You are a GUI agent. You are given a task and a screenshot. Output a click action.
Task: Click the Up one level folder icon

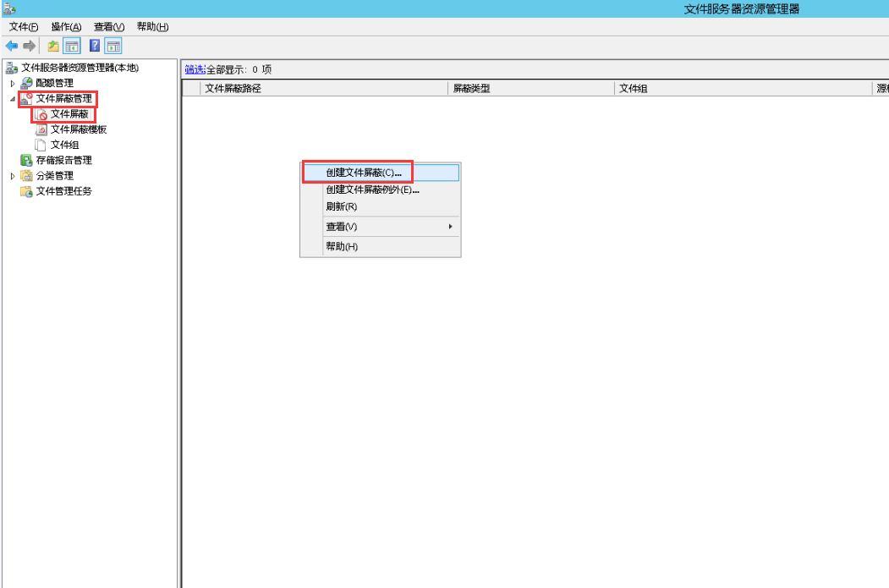(53, 46)
